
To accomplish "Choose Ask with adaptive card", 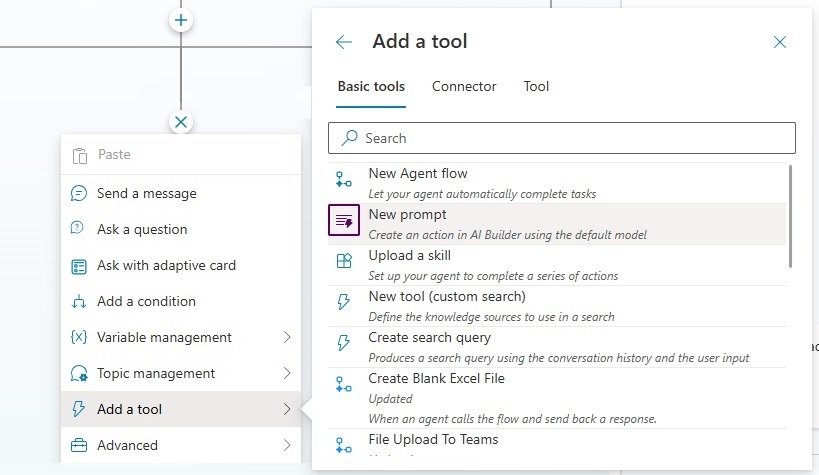I will click(x=181, y=265).
